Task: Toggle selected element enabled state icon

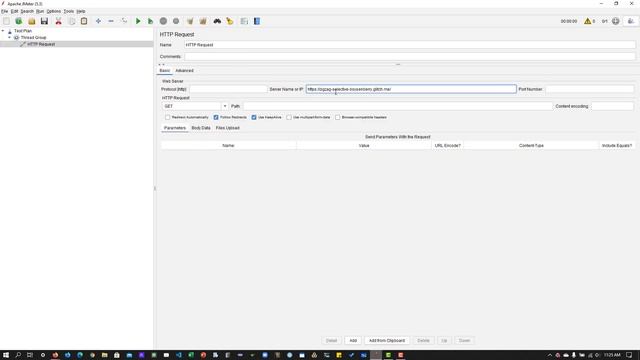Action: pyautogui.click(x=124, y=21)
